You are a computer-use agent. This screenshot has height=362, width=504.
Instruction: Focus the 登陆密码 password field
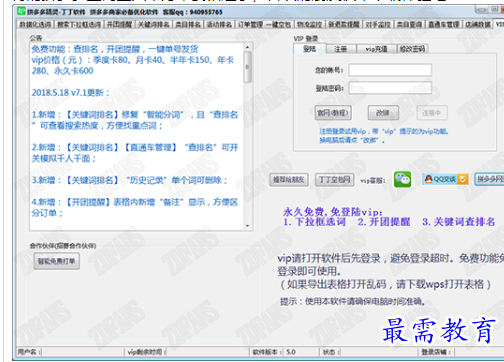coord(390,88)
